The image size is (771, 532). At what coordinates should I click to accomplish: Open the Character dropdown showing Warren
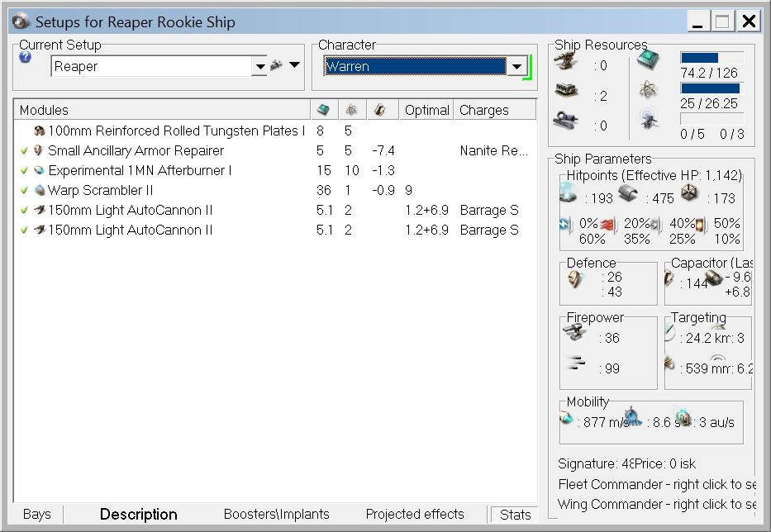(516, 66)
